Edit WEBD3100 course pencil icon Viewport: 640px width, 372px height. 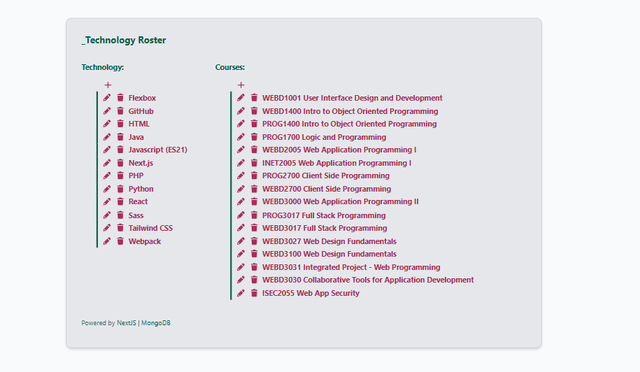point(241,254)
